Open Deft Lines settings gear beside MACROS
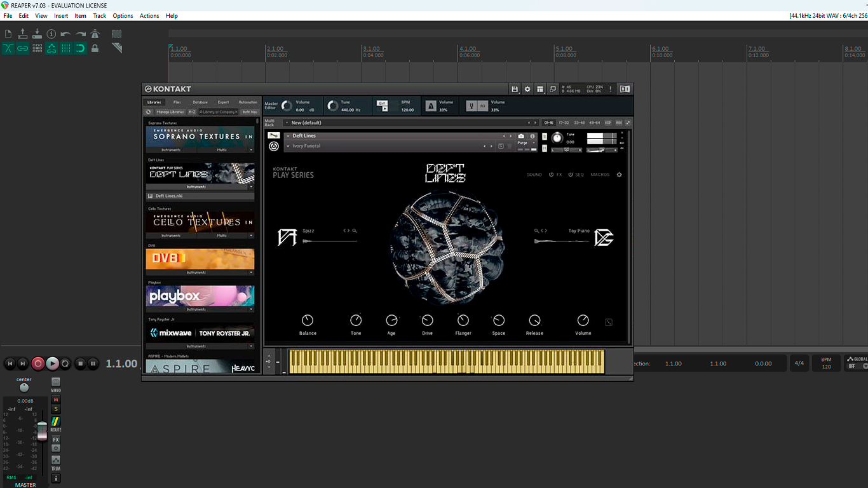Viewport: 868px width, 488px height. coord(620,175)
